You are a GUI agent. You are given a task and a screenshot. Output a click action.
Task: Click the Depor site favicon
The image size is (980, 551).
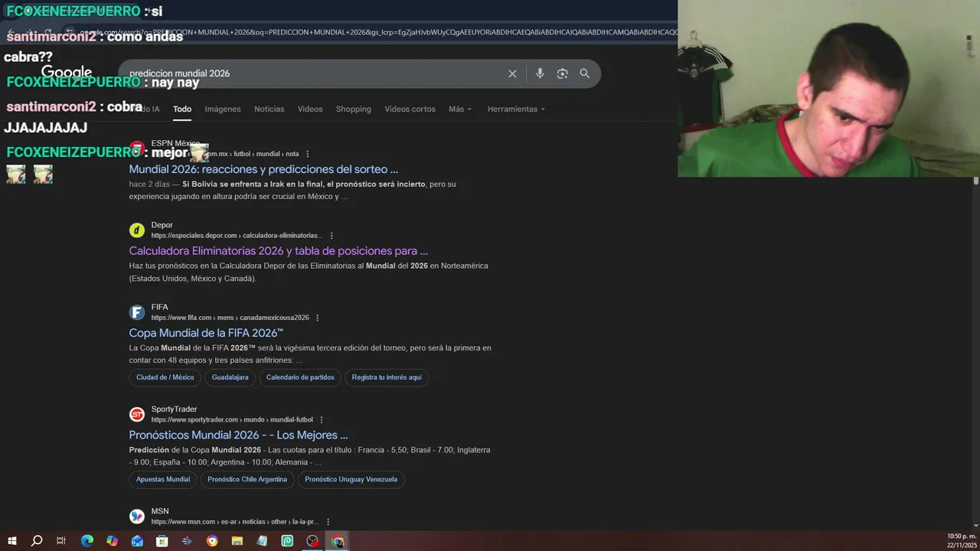tap(137, 230)
